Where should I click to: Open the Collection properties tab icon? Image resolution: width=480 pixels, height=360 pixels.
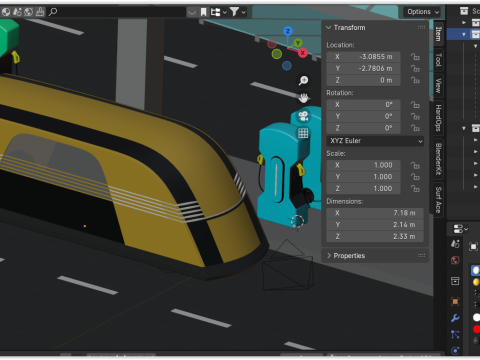(455, 281)
